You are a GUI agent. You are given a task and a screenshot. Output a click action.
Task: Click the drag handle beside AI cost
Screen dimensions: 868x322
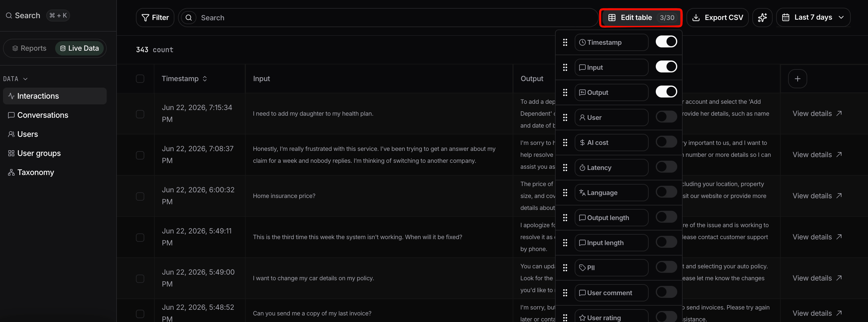coord(565,143)
